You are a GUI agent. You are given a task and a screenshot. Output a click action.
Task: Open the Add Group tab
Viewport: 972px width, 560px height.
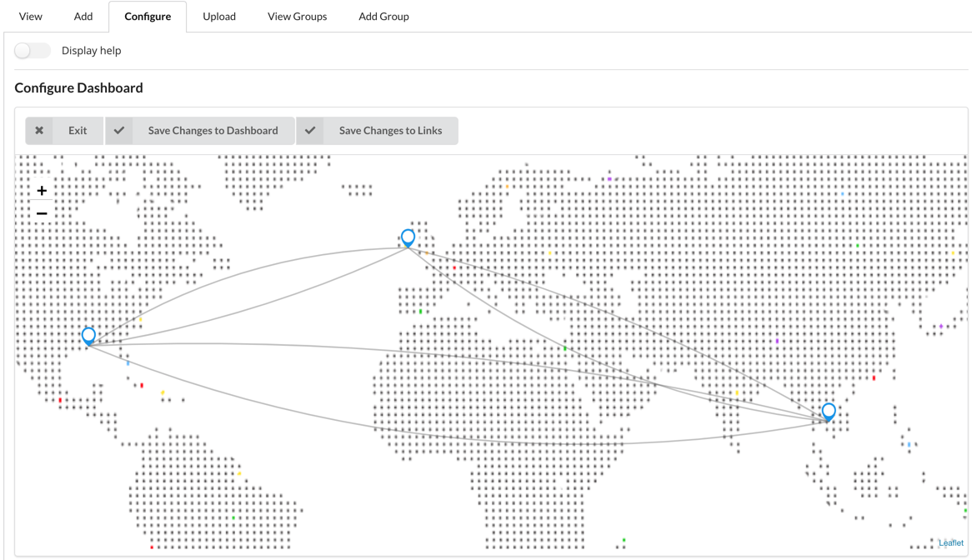click(383, 16)
